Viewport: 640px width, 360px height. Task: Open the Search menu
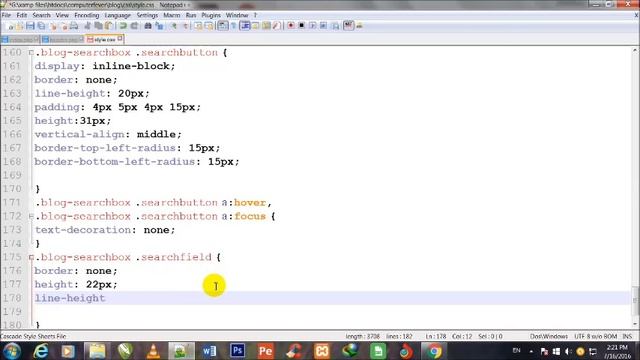tap(41, 15)
